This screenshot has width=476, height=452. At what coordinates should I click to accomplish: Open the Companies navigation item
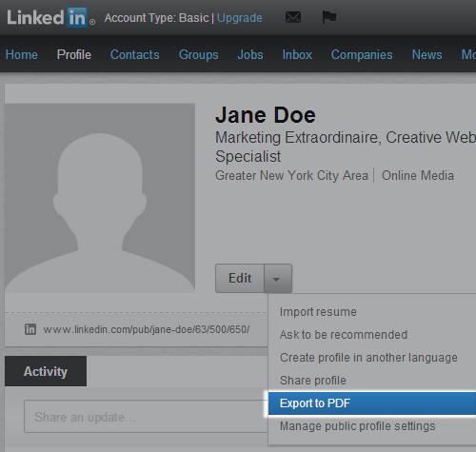[x=362, y=54]
